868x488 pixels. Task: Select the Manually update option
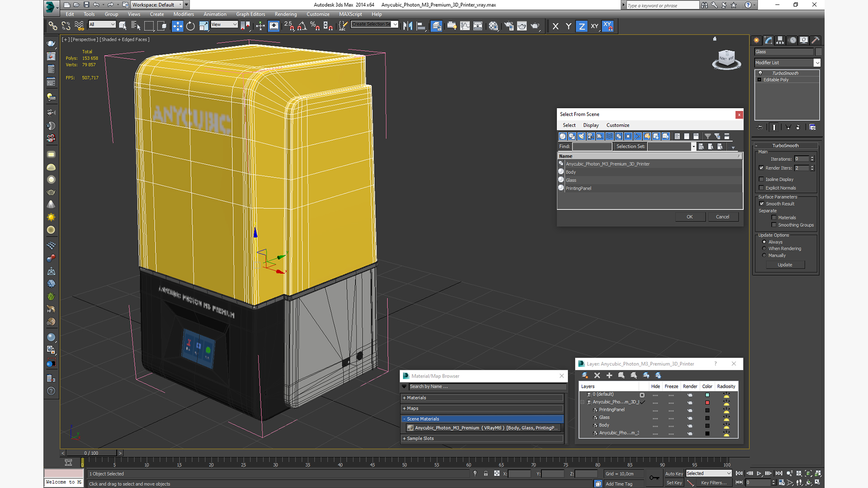click(x=764, y=255)
